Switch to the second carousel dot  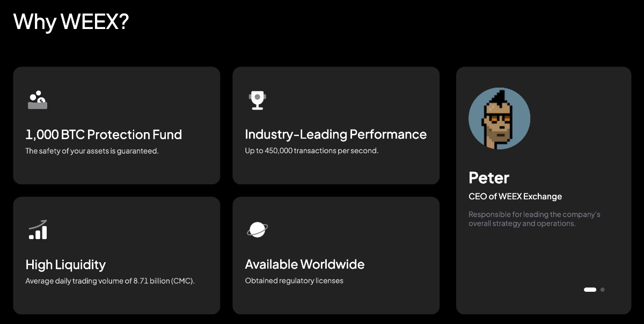click(603, 290)
